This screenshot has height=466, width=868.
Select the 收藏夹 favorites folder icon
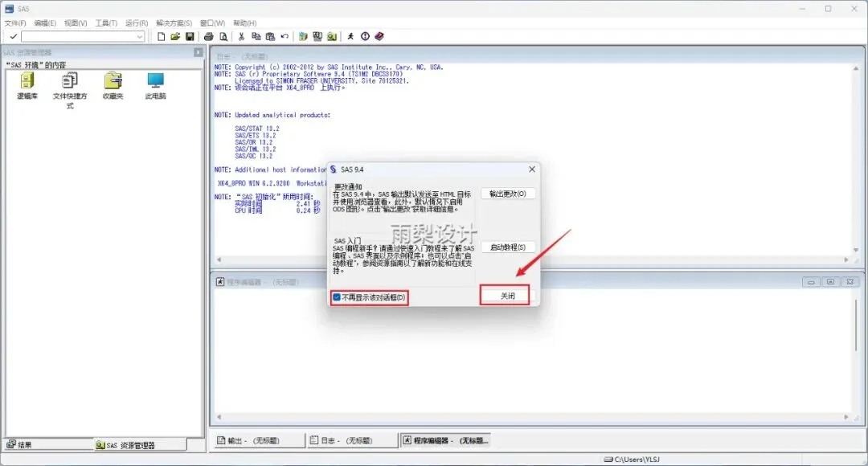coord(113,81)
